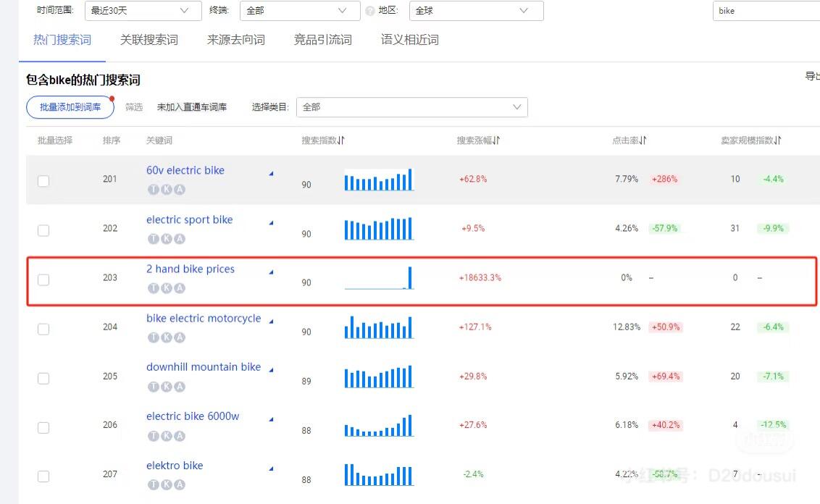Click A badge under 60v electric bike
Screen dimensions: 820x504
pyautogui.click(x=180, y=189)
